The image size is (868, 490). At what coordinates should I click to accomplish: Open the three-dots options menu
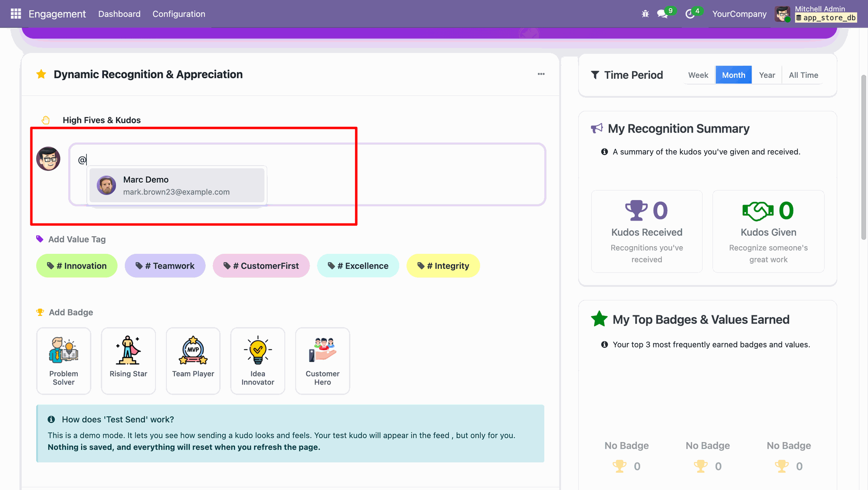[541, 74]
